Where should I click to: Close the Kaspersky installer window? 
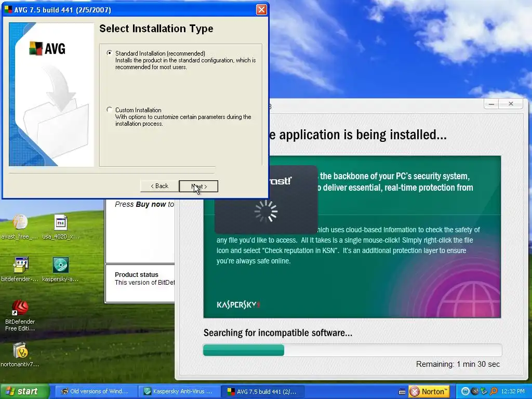pos(511,104)
